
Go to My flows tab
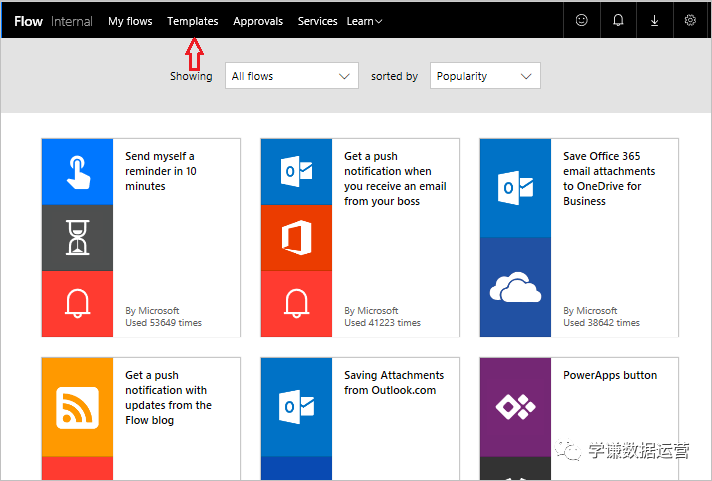[130, 21]
